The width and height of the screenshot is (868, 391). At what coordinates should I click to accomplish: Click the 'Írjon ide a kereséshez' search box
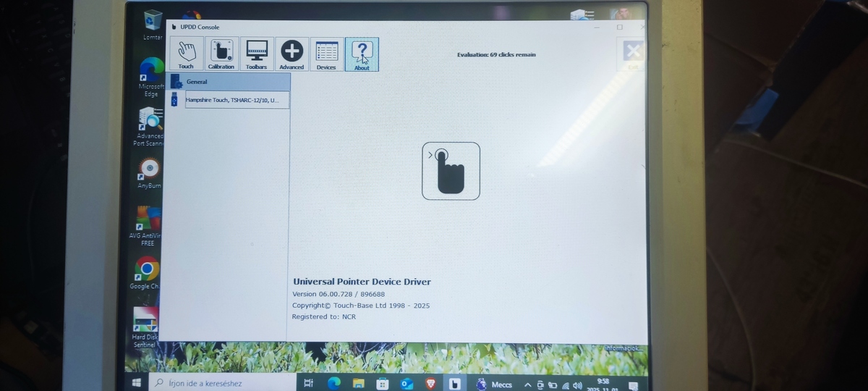point(222,383)
